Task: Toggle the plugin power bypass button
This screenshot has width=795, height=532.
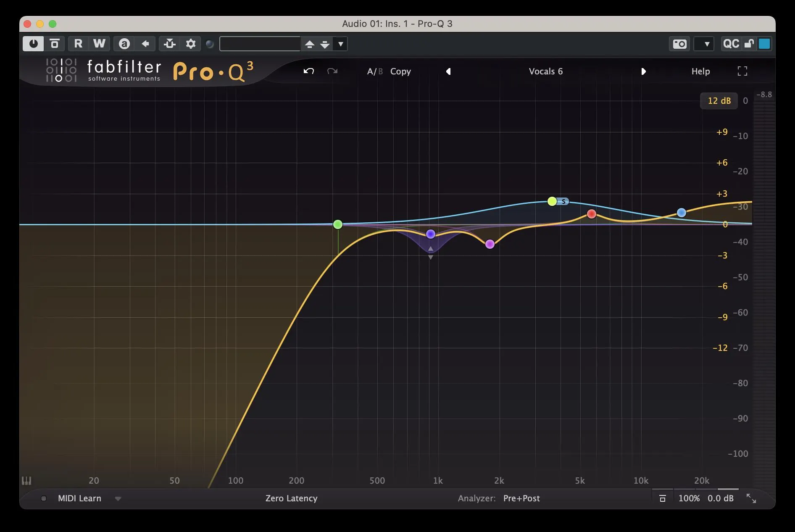Action: pyautogui.click(x=33, y=44)
